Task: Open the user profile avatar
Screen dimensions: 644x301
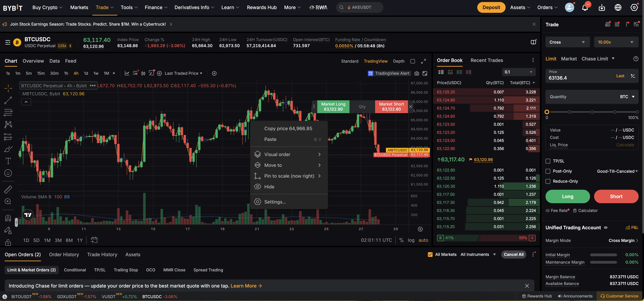Action: click(569, 7)
